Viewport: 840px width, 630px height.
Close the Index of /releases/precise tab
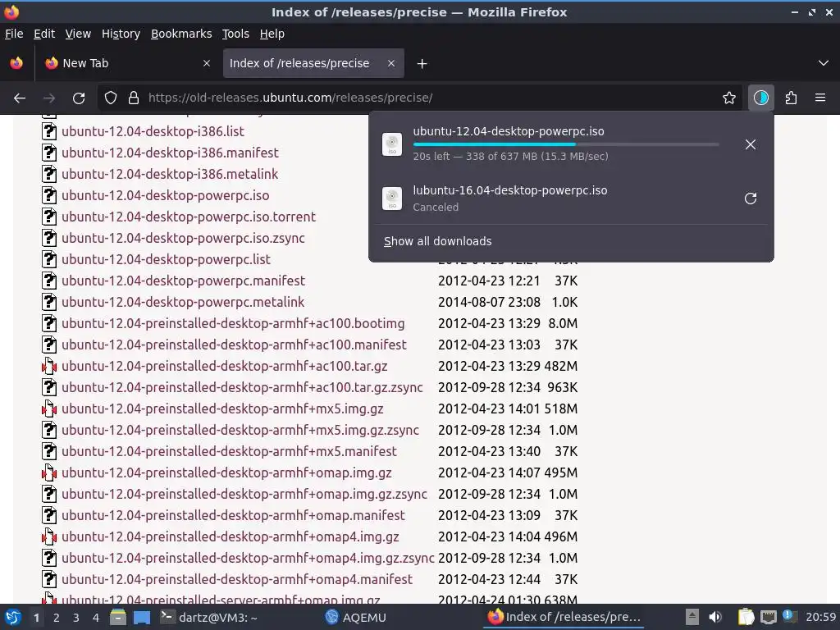[391, 63]
